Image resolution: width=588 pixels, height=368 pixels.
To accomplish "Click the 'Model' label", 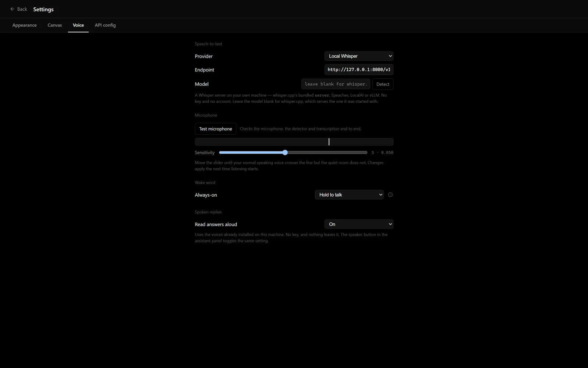I will point(202,84).
